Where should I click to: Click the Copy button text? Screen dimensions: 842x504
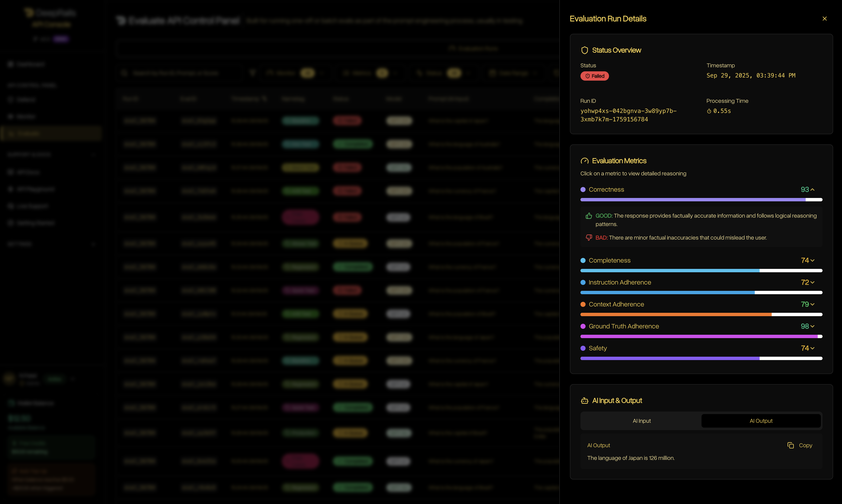[x=805, y=445]
